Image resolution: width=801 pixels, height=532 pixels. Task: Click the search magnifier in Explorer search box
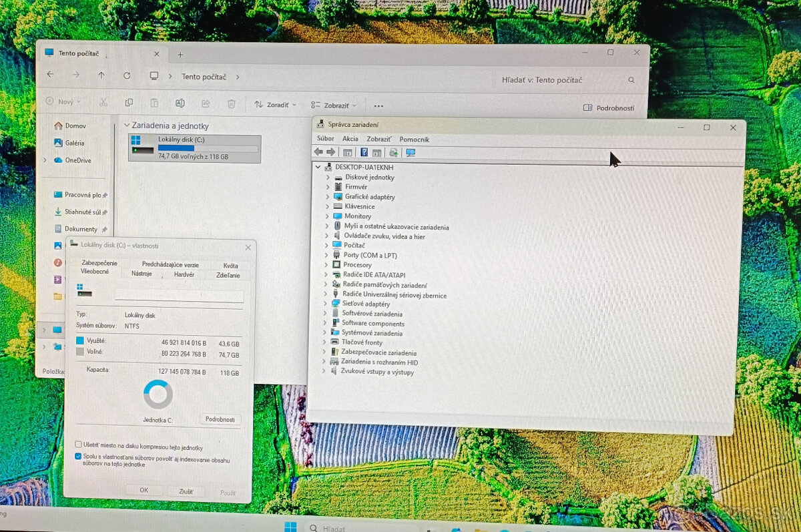tap(631, 80)
